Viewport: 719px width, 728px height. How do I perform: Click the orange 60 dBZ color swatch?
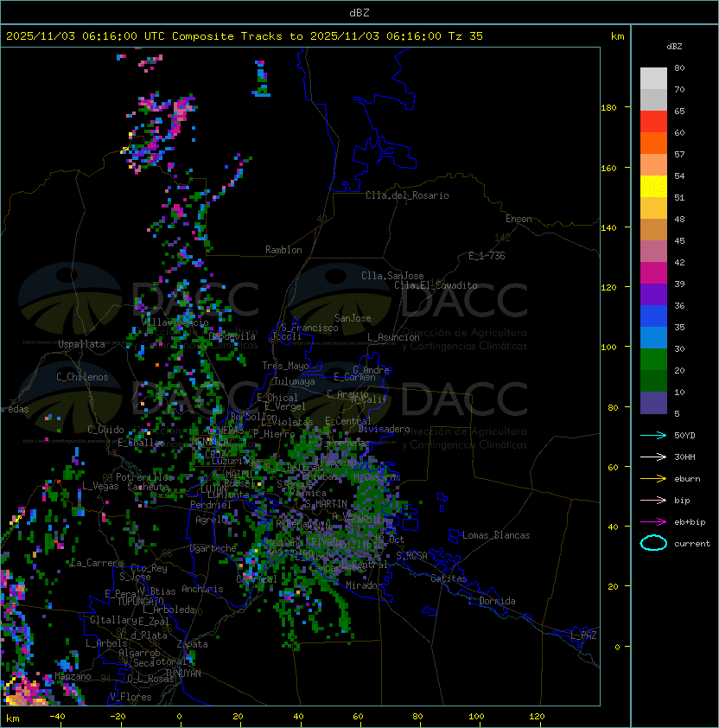653,143
